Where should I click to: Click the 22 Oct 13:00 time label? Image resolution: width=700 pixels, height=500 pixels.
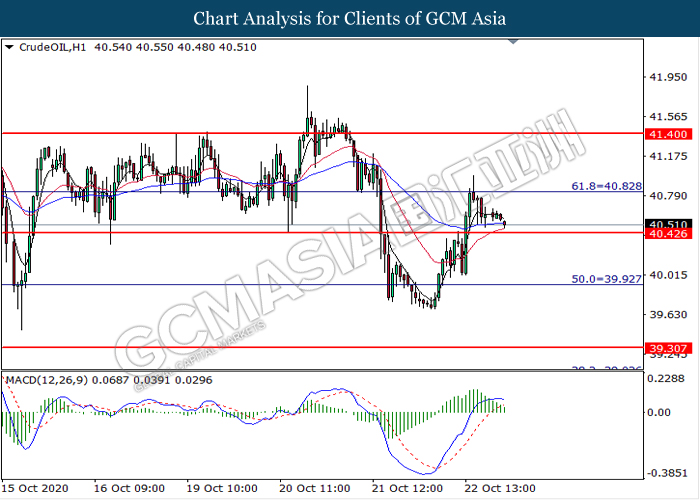point(500,488)
